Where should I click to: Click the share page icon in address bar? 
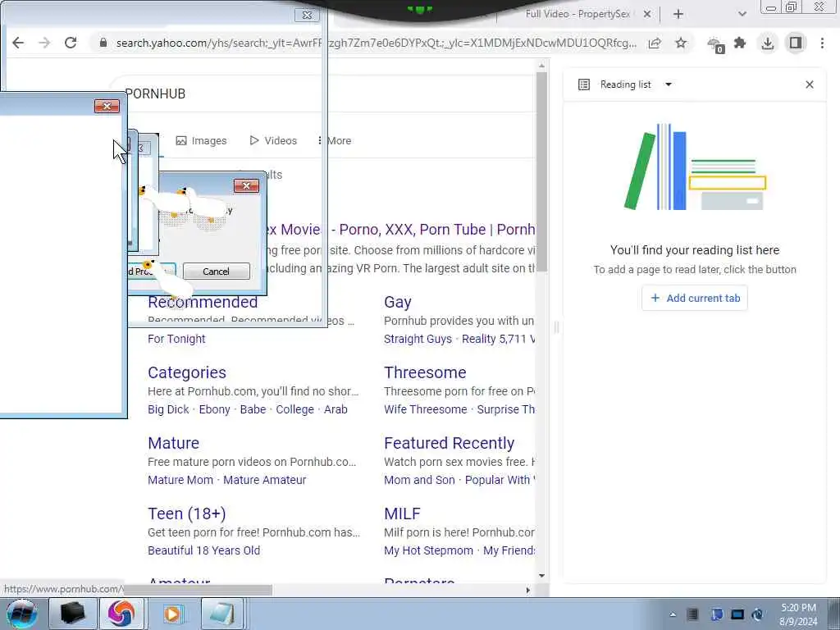tap(655, 43)
